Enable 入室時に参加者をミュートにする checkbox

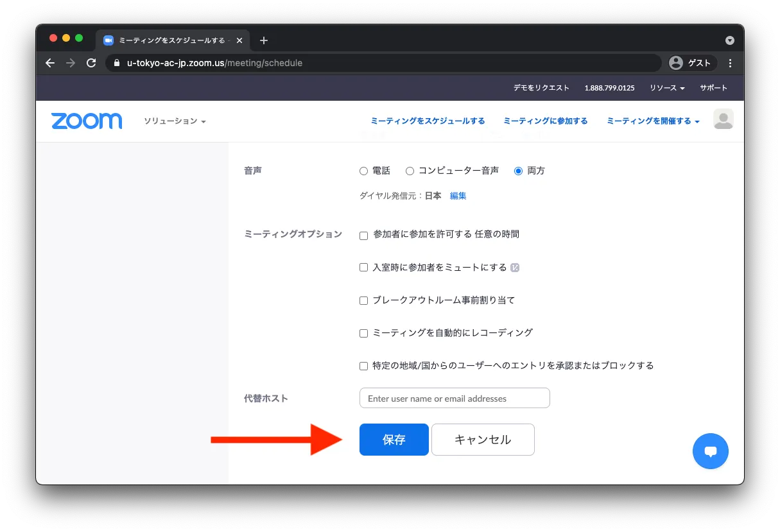(363, 268)
